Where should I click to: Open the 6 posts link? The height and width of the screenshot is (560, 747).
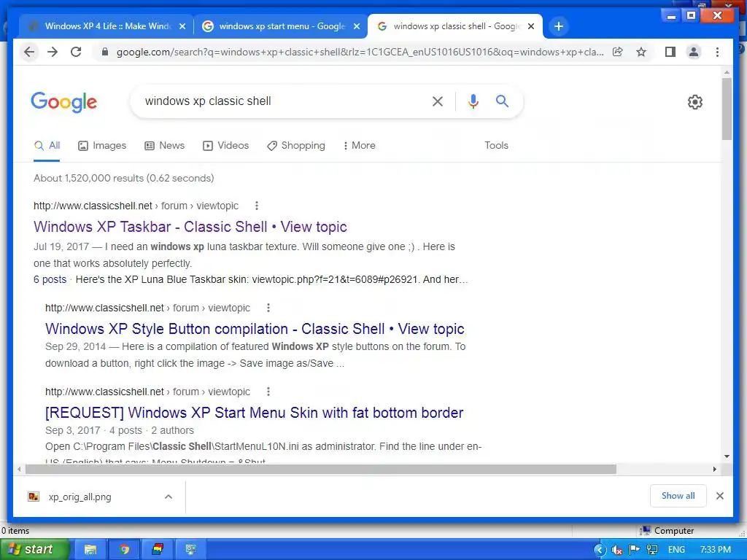(50, 279)
